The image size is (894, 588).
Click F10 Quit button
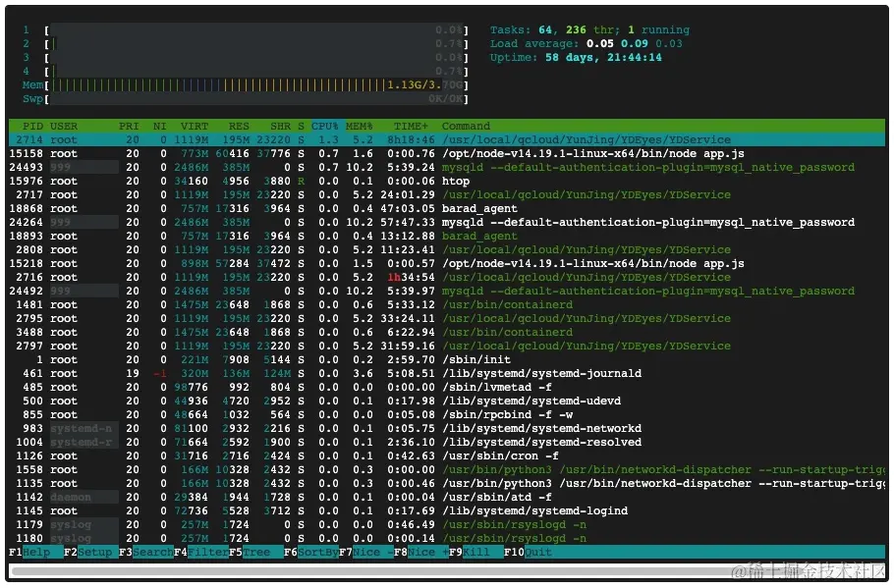coord(528,552)
